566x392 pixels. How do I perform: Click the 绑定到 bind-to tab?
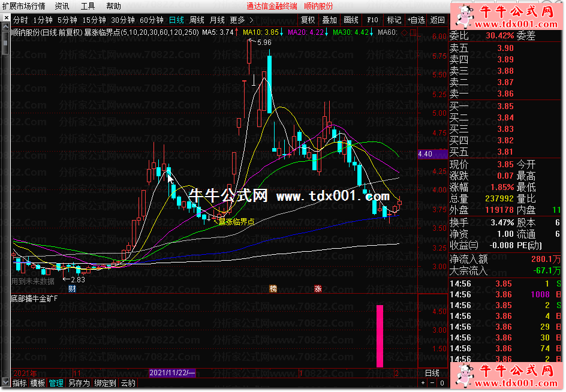click(105, 383)
